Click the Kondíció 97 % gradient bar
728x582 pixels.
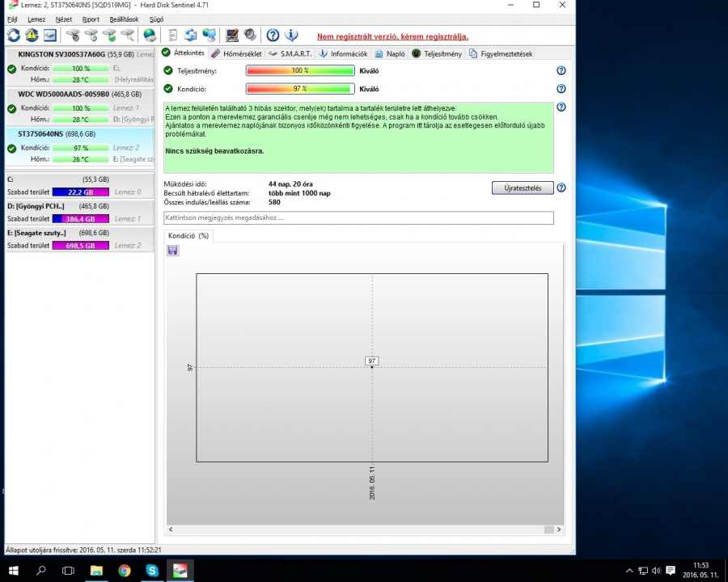coord(300,89)
